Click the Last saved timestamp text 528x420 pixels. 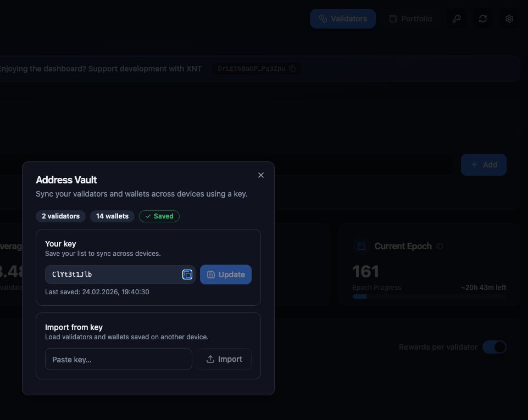[x=97, y=292]
